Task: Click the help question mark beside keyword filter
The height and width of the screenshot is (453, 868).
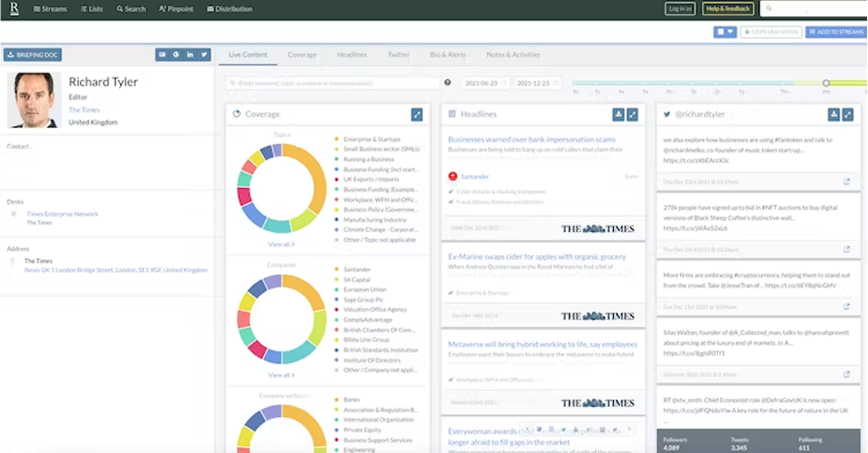Action: pos(448,83)
